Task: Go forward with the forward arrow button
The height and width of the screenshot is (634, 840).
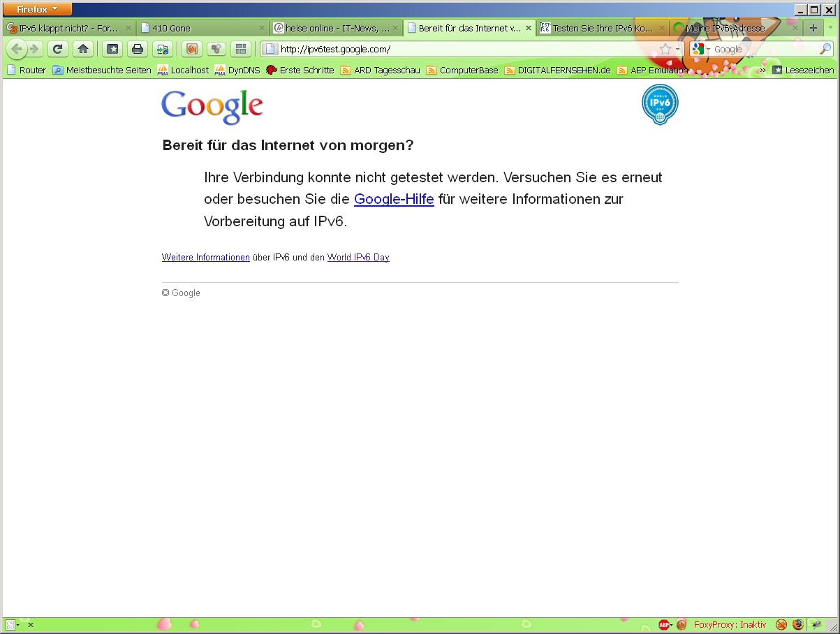Action: 34,49
